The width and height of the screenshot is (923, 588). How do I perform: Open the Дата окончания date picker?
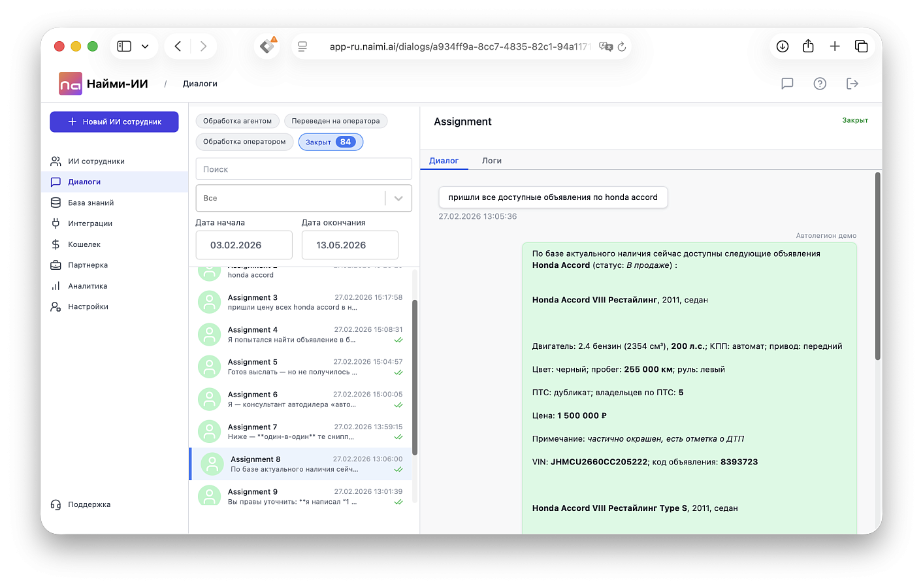(x=350, y=245)
